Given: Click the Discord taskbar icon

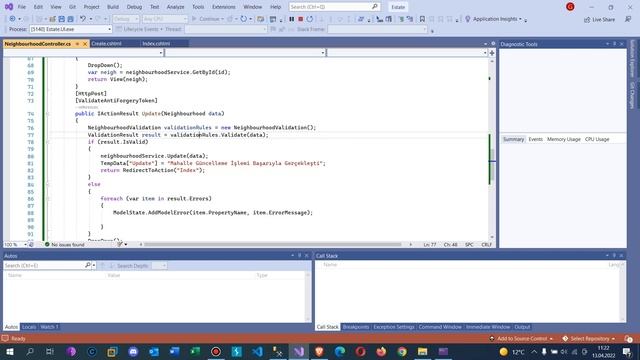Looking at the screenshot, I should (x=133, y=351).
